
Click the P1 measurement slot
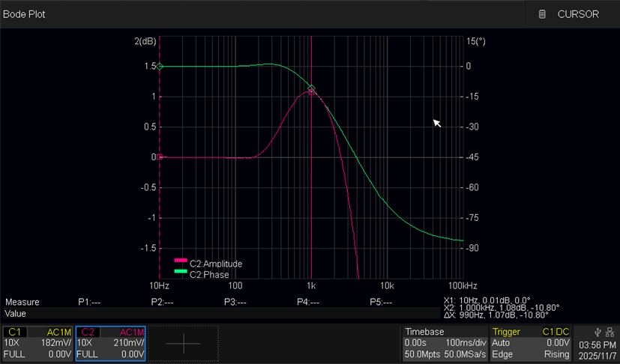88,302
